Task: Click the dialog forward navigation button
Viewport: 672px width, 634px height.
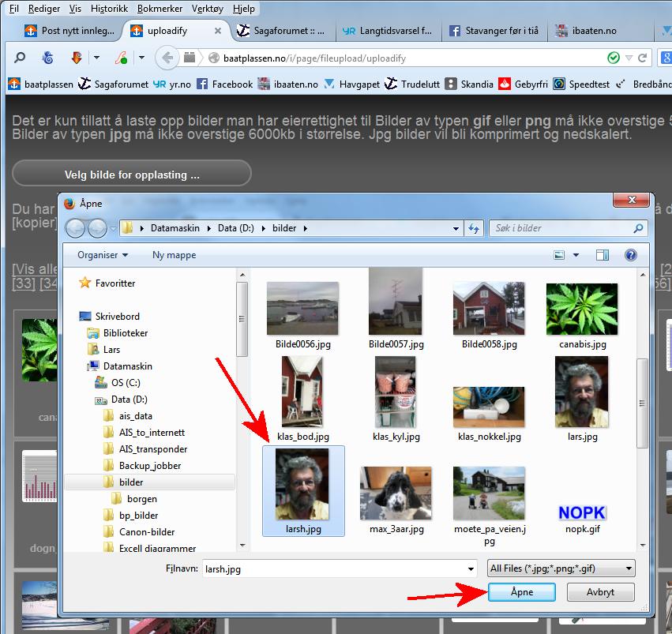Action: pos(97,228)
